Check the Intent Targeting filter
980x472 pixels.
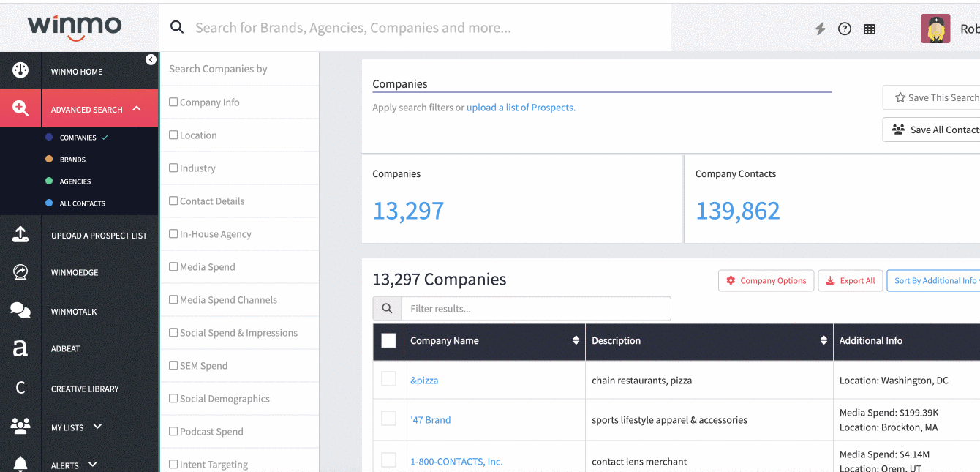173,465
